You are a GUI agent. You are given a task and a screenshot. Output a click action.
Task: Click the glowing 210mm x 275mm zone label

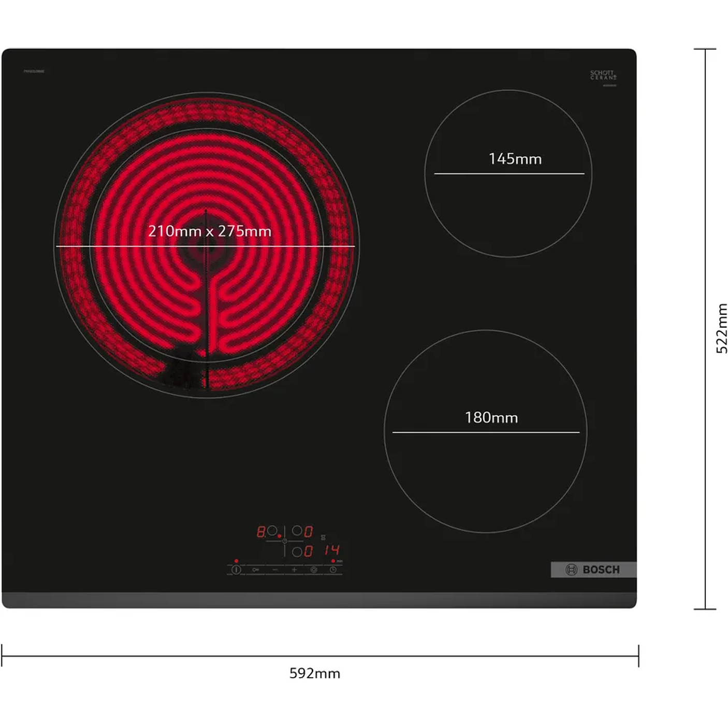point(210,231)
